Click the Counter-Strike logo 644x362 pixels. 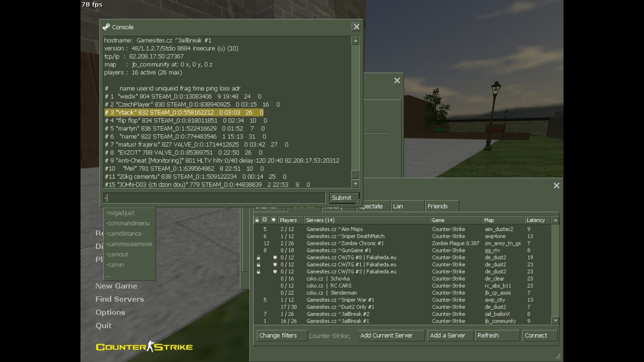pos(144,347)
